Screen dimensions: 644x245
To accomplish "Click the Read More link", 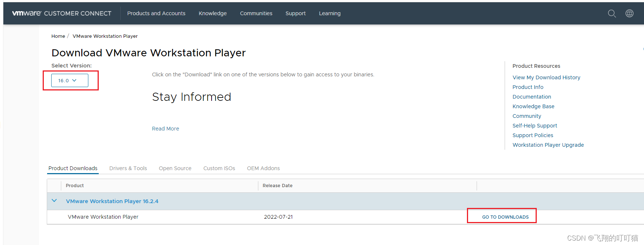I will coord(166,129).
